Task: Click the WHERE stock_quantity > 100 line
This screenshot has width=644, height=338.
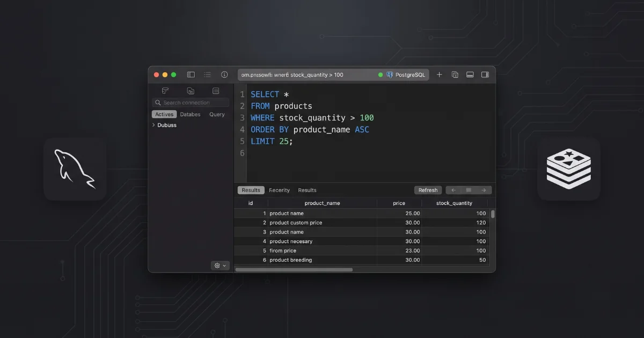Action: click(x=312, y=118)
